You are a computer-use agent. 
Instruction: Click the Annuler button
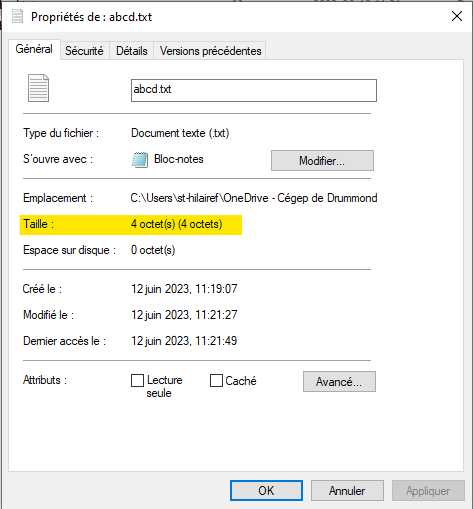[347, 491]
